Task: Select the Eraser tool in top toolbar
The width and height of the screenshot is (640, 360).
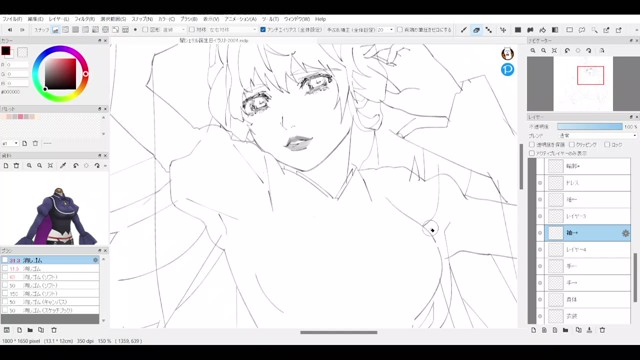Action: [x=476, y=30]
